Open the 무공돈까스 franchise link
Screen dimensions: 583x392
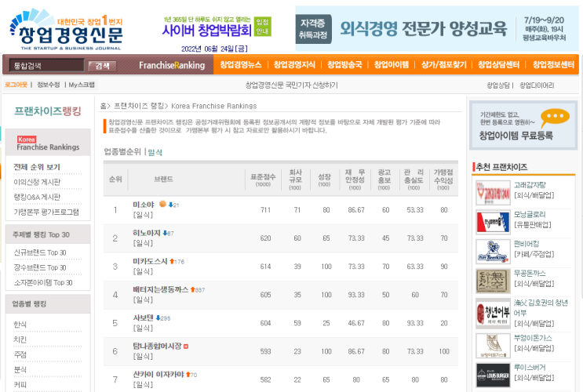(530, 273)
